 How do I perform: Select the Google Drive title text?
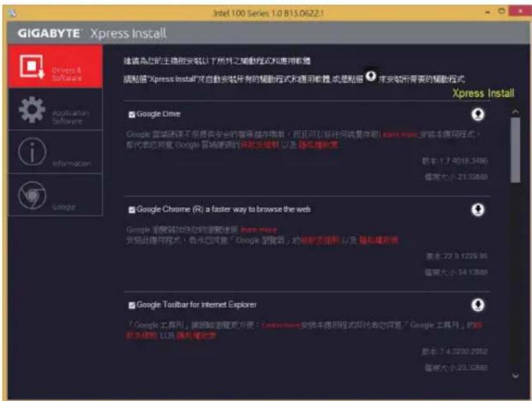(x=158, y=114)
